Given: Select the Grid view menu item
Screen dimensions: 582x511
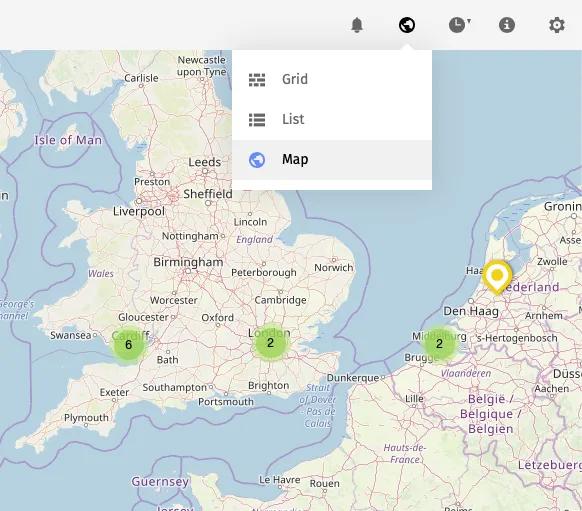Looking at the screenshot, I should [332, 79].
